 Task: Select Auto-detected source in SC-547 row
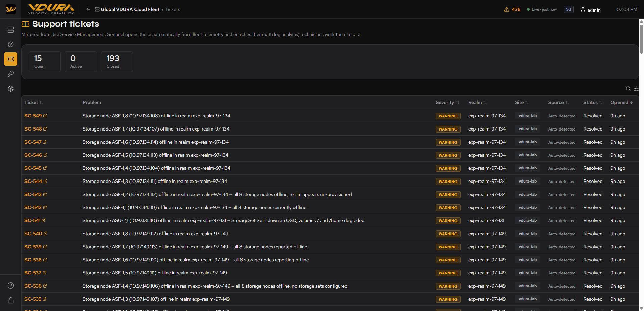point(561,142)
